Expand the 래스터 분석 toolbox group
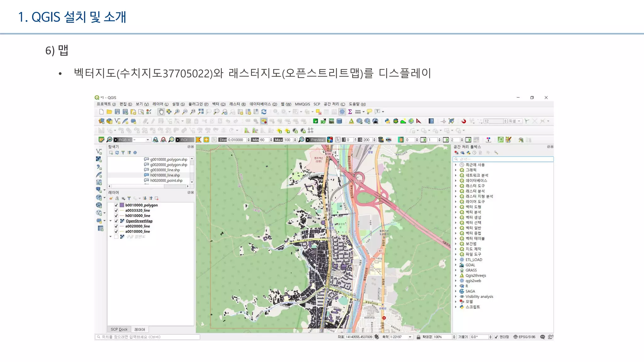This screenshot has height=362, width=644. [456, 191]
